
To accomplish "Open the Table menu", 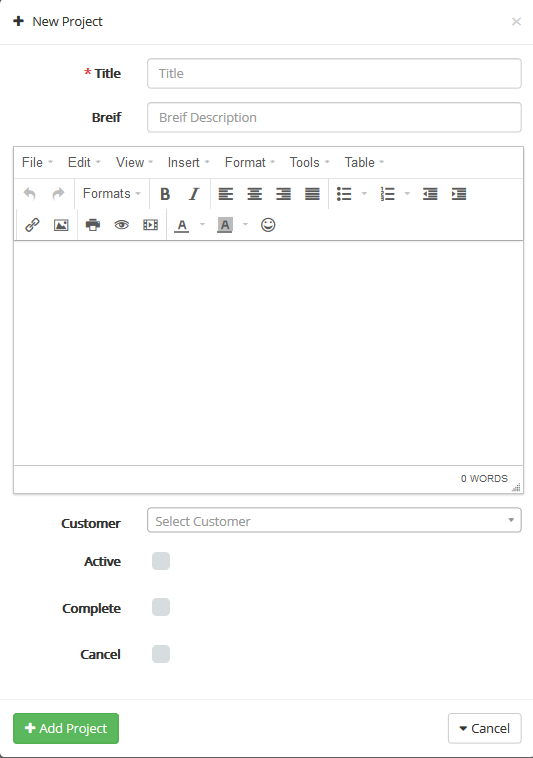I will pos(364,162).
